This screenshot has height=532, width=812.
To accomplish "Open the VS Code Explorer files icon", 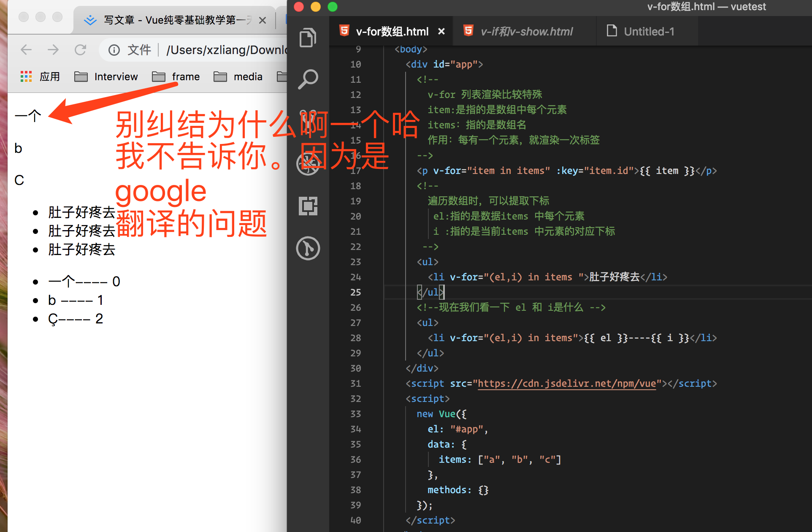I will coord(308,38).
